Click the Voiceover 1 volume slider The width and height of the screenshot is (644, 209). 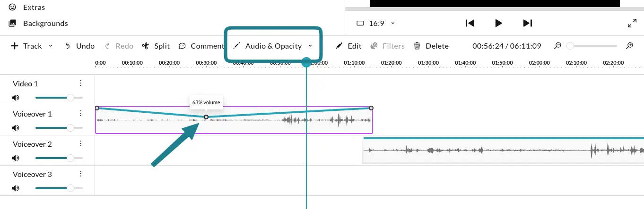pos(59,127)
